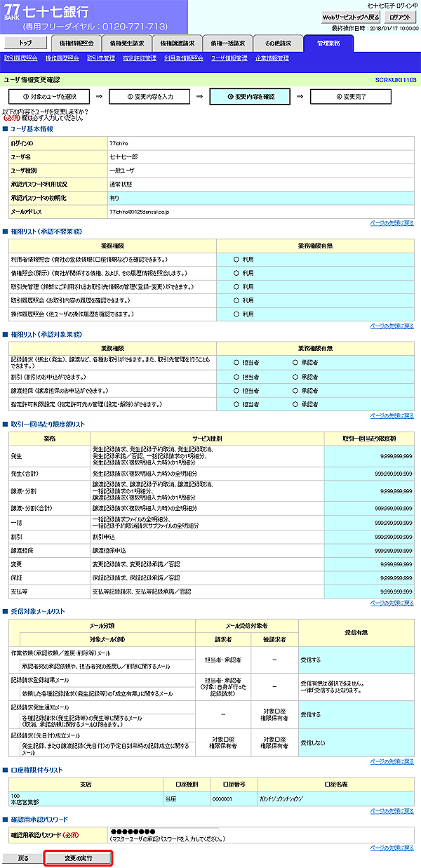Click the 一括 row in the limit table
Screen dimensions: 421x868
[x=212, y=523]
